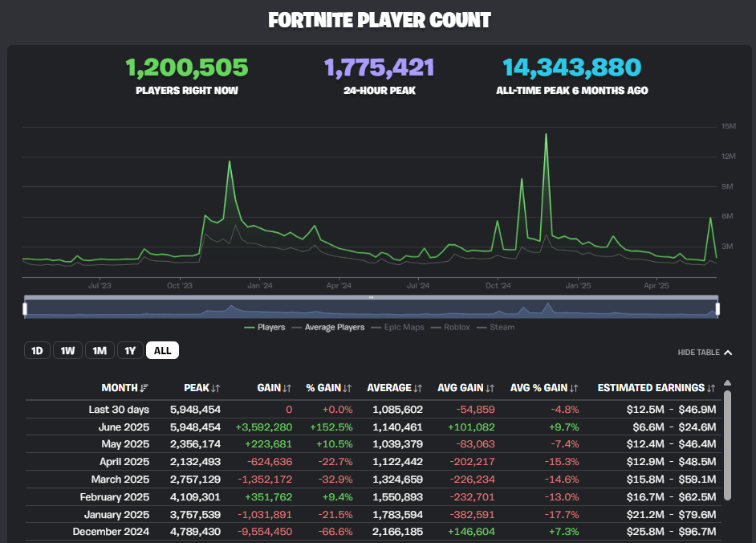
Task: Click the 4,109,301 peak cell
Action: [195, 497]
